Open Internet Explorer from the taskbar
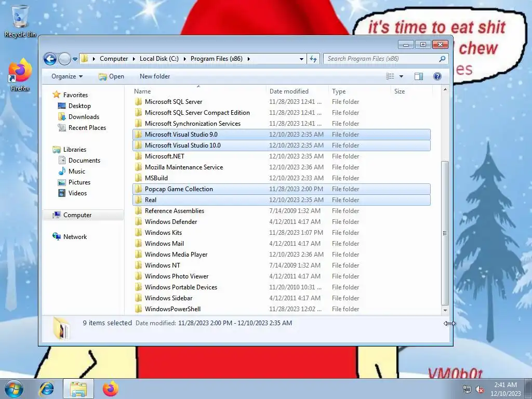532x399 pixels. (46, 389)
